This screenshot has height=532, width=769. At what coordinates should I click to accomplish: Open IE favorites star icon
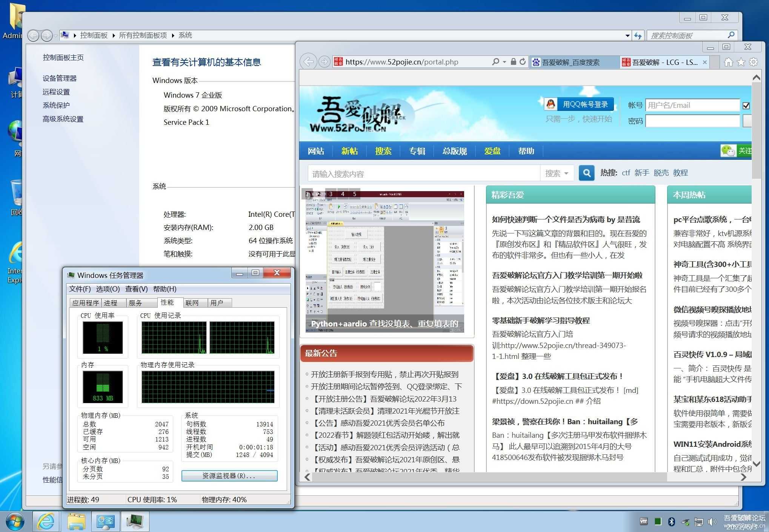coord(741,62)
